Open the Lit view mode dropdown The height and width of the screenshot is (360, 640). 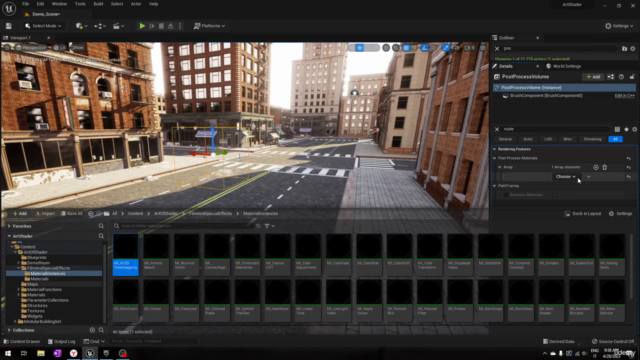coord(59,47)
